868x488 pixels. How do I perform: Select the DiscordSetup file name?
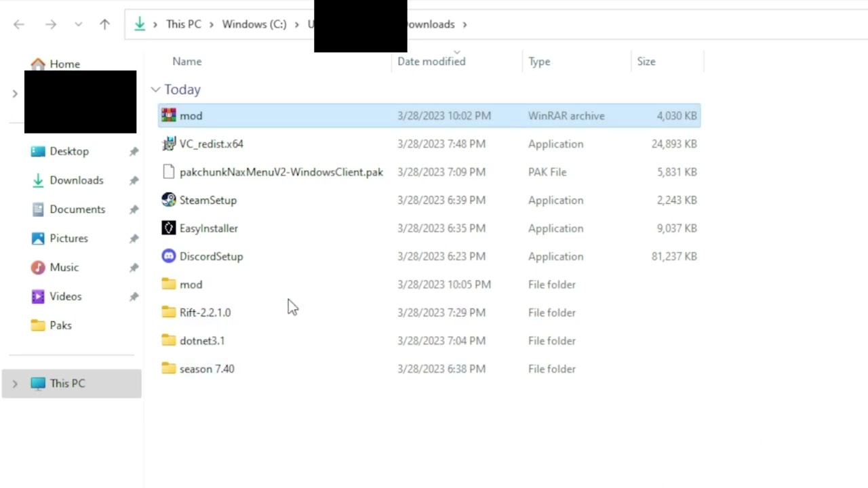[211, 256]
